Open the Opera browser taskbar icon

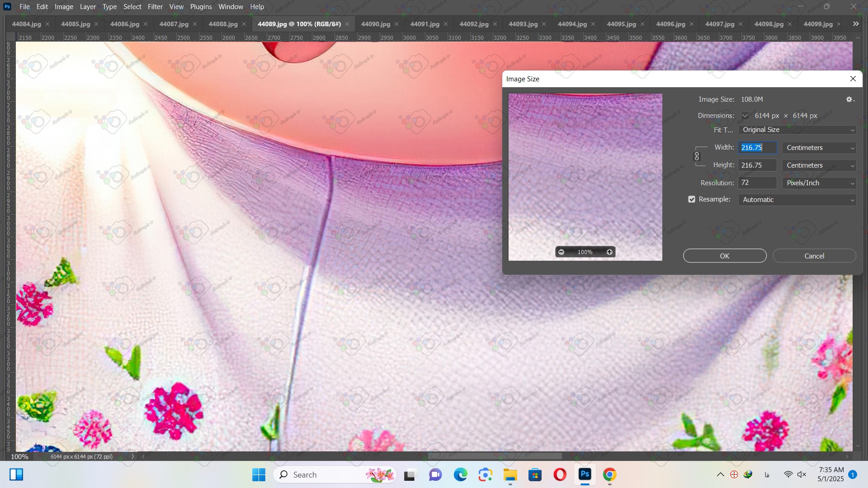click(x=560, y=474)
